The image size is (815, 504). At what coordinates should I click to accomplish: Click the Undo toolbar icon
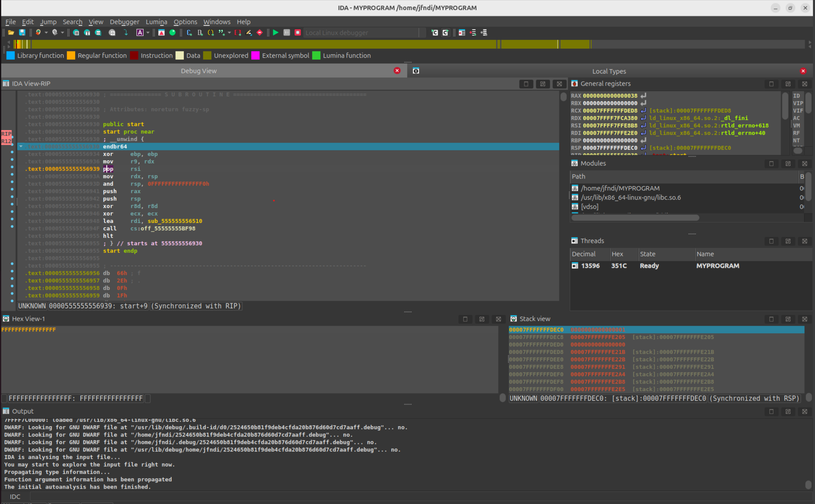point(38,32)
